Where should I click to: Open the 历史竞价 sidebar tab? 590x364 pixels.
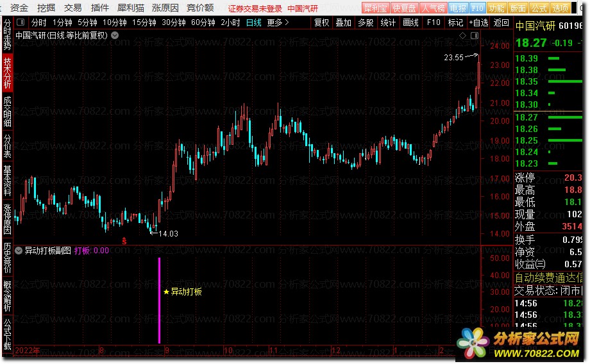pyautogui.click(x=7, y=258)
